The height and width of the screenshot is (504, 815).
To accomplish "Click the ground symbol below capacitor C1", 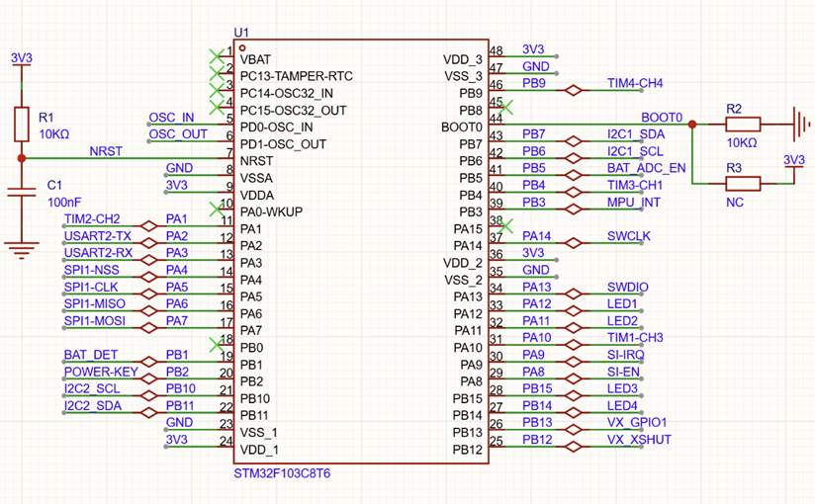I will point(22,250).
